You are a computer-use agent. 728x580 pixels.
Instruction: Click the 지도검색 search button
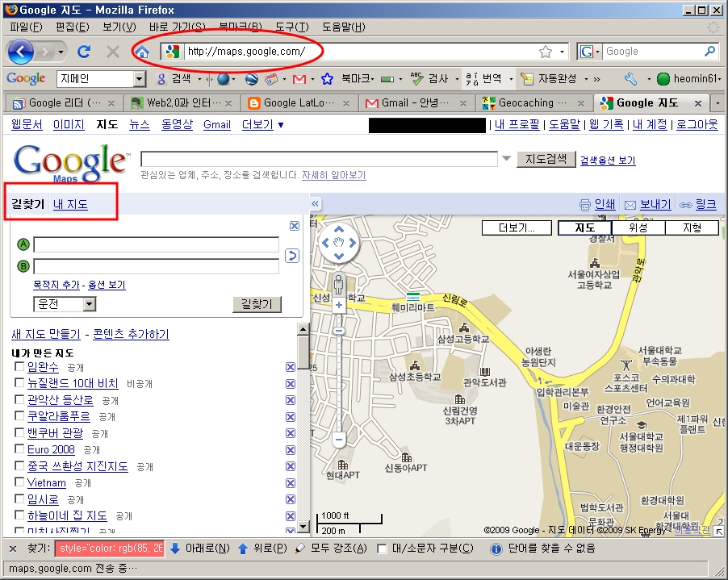(546, 159)
